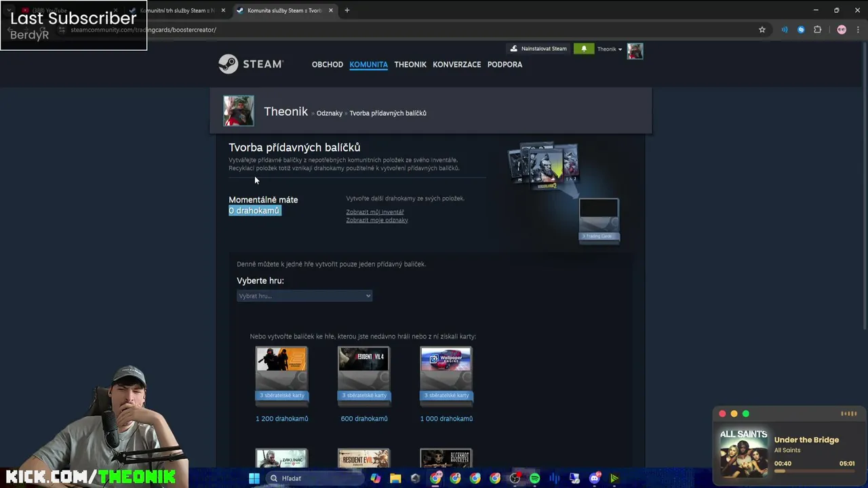
Task: Seek in the Under the Bridge progress bar
Action: (814, 471)
